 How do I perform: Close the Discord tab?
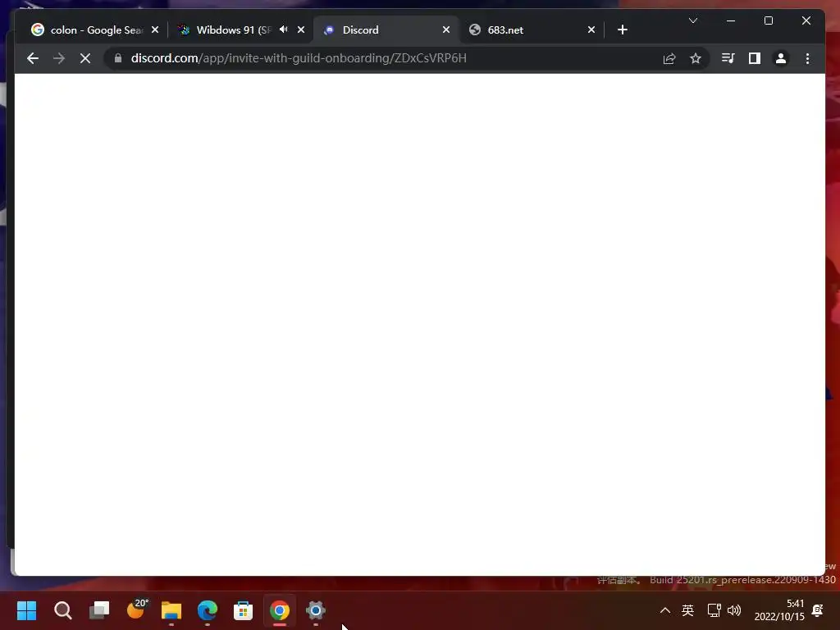pos(445,30)
